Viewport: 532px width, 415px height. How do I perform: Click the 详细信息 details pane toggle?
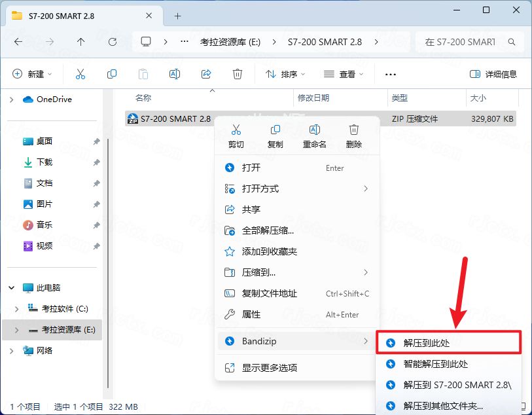click(494, 73)
